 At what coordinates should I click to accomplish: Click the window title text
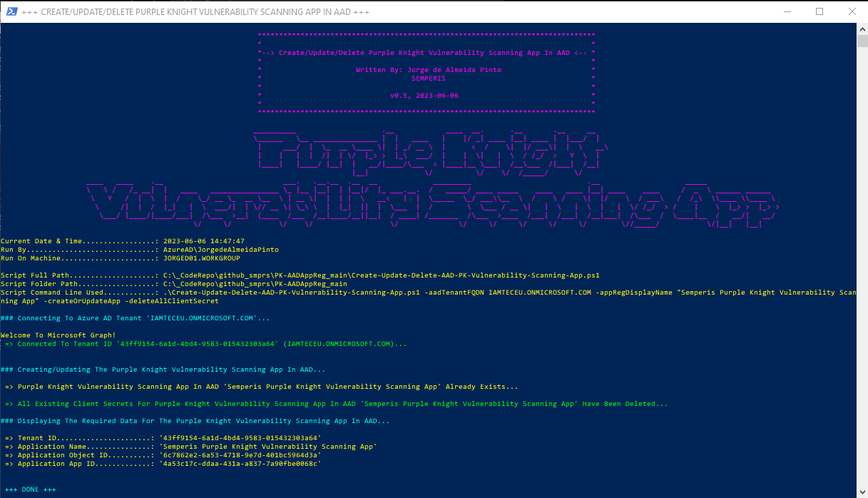pos(196,12)
